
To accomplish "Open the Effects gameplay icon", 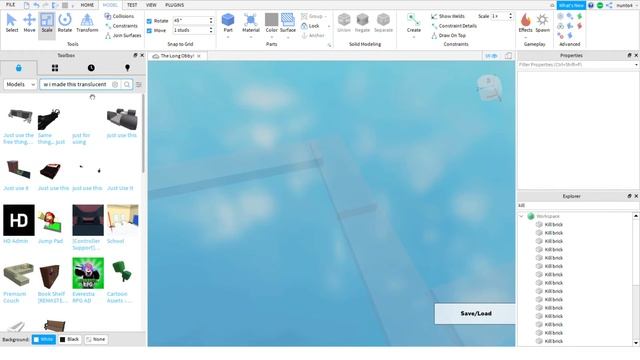I will point(525,23).
